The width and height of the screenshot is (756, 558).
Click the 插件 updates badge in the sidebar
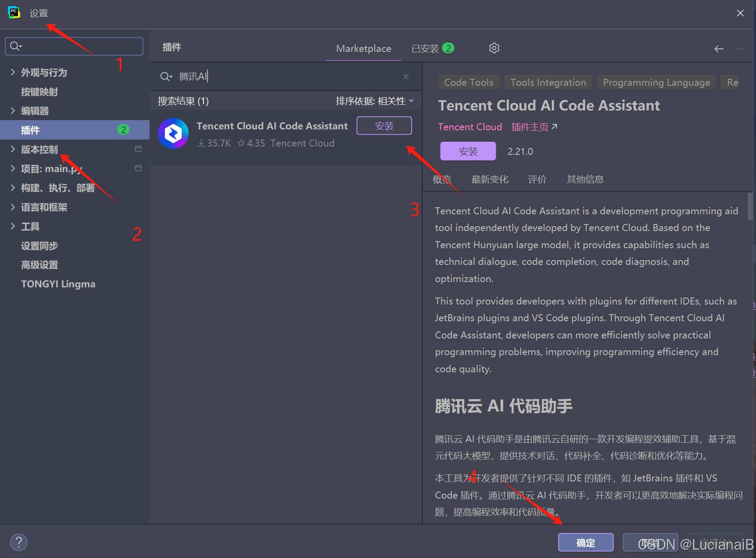pos(123,130)
